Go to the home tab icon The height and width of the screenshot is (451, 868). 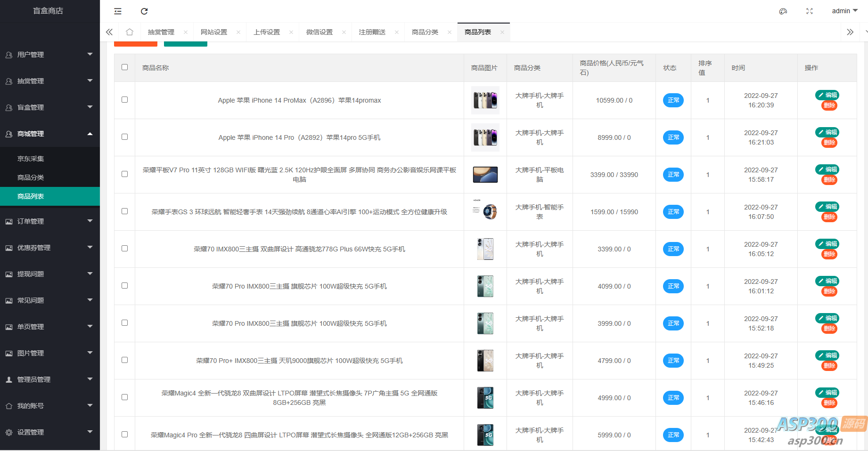(130, 32)
